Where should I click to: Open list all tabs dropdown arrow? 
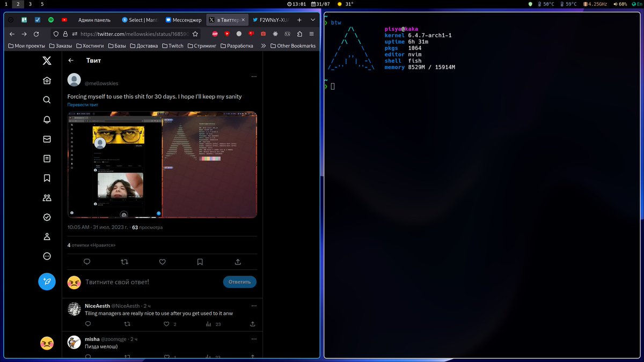pos(313,20)
